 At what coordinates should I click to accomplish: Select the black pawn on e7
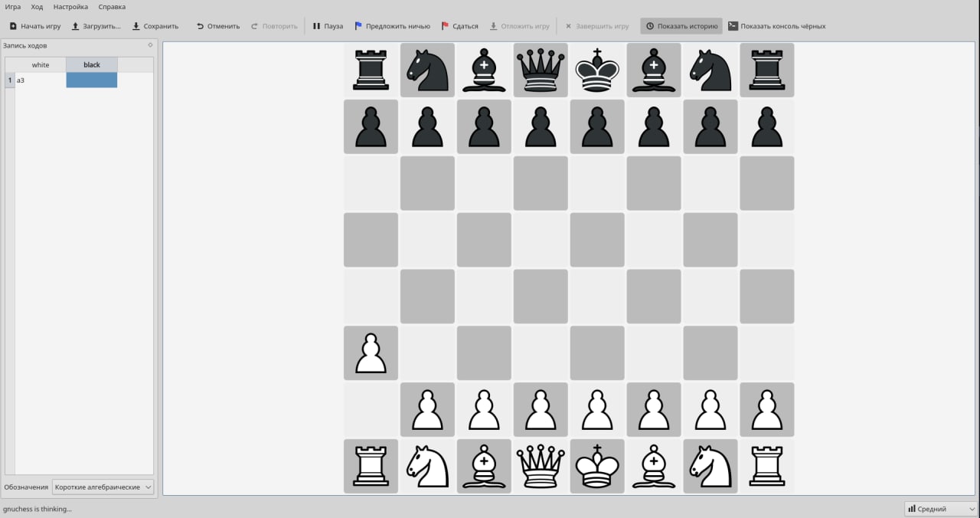[597, 126]
